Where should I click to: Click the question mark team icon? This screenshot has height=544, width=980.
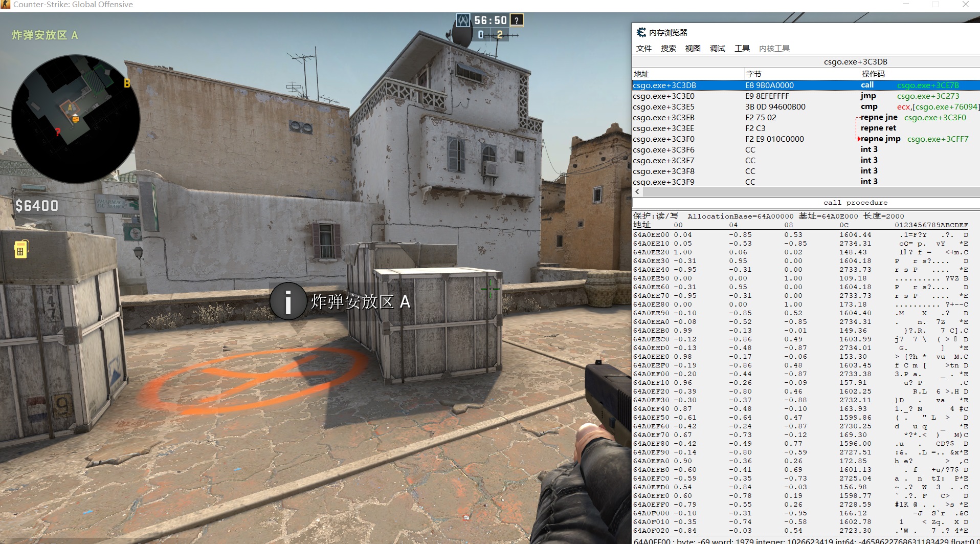click(x=517, y=20)
